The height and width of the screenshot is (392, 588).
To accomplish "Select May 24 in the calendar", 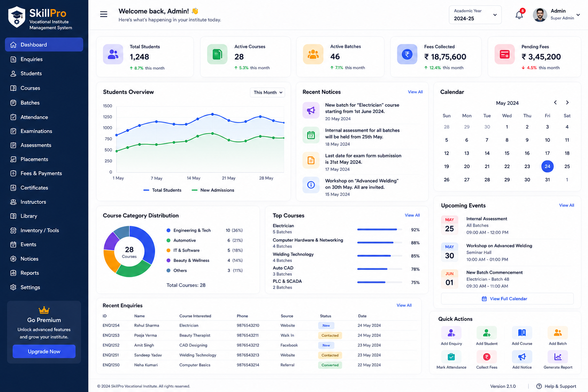I will pos(547,166).
